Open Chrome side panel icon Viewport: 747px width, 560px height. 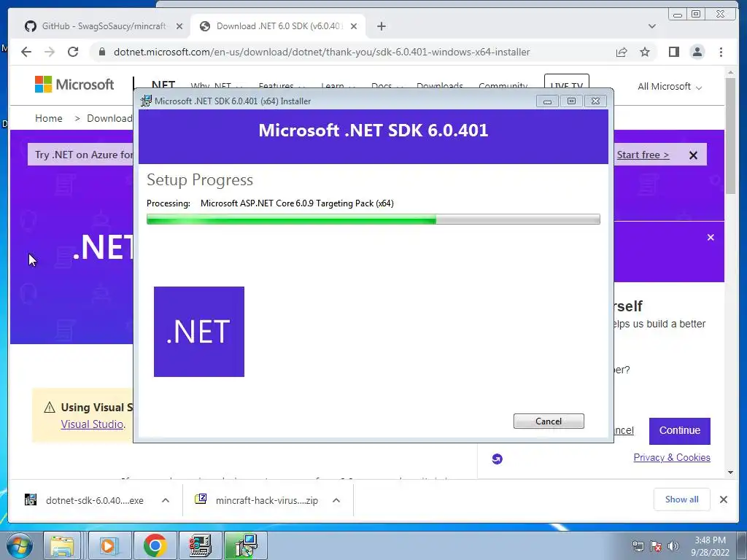click(x=673, y=52)
